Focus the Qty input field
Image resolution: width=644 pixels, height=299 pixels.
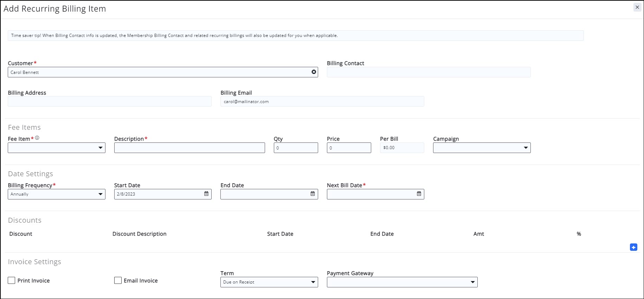[296, 148]
